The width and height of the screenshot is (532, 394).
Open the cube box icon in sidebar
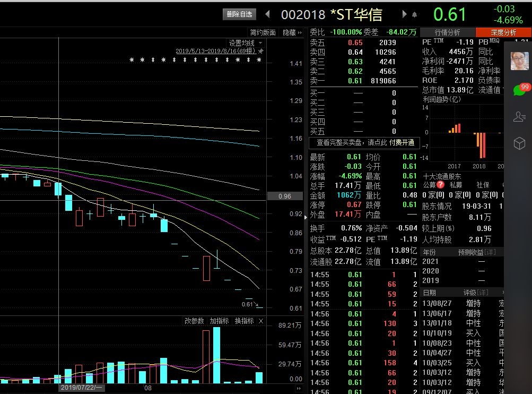[519, 143]
